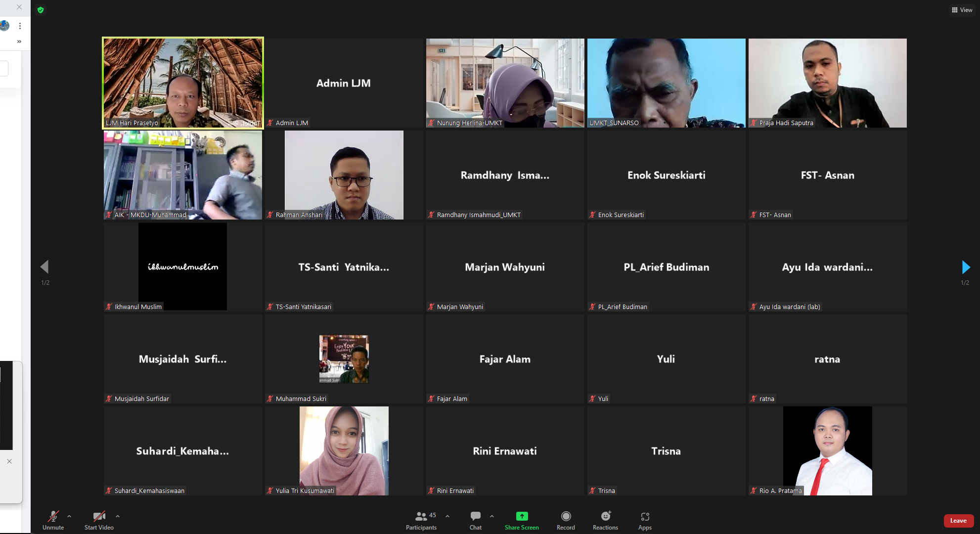Go to next gallery page arrow

[x=966, y=267]
